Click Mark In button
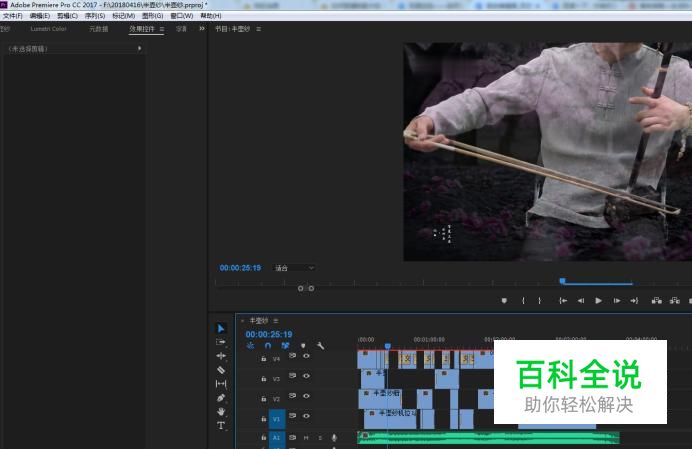692x449 pixels. (523, 301)
